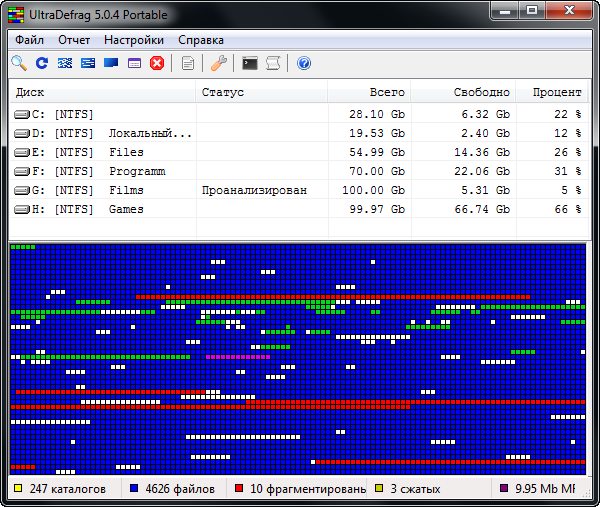Sort the list by the Свободно column header

pyautogui.click(x=480, y=92)
